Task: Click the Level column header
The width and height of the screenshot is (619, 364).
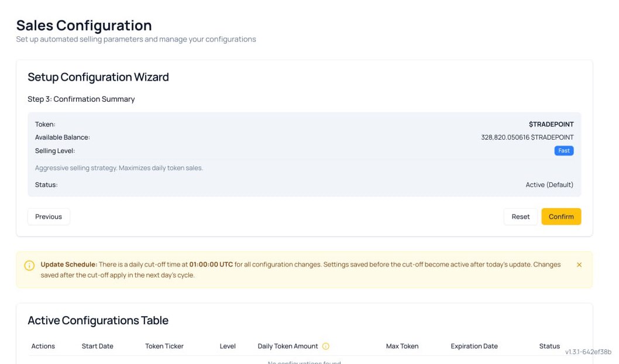Action: point(228,346)
